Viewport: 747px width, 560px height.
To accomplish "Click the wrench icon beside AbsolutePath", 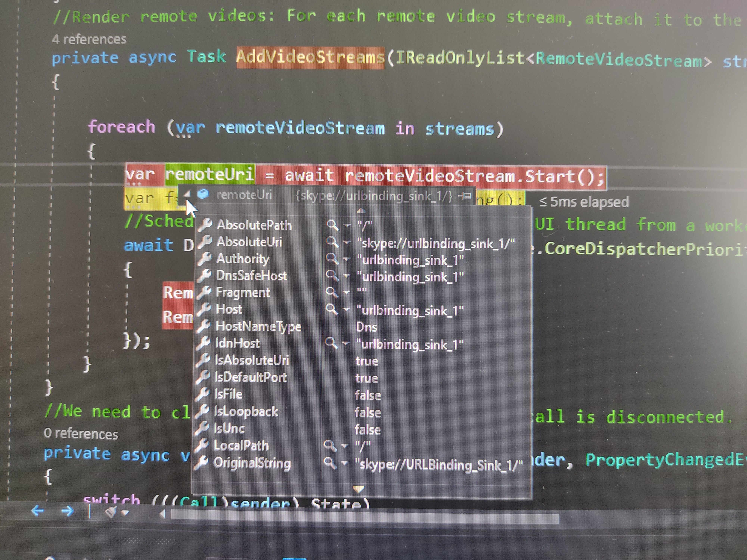I will click(x=205, y=225).
